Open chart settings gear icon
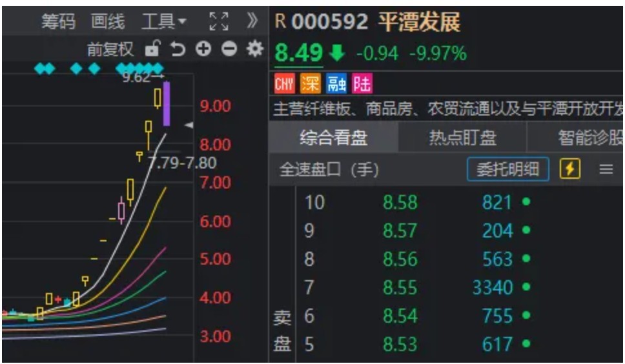The width and height of the screenshot is (625, 364). 255,49
